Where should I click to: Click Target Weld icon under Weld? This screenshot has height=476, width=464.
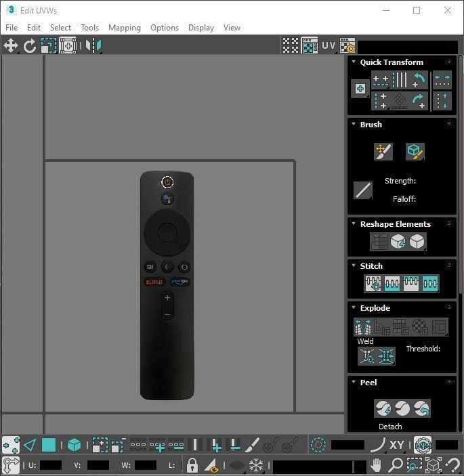pyautogui.click(x=367, y=356)
